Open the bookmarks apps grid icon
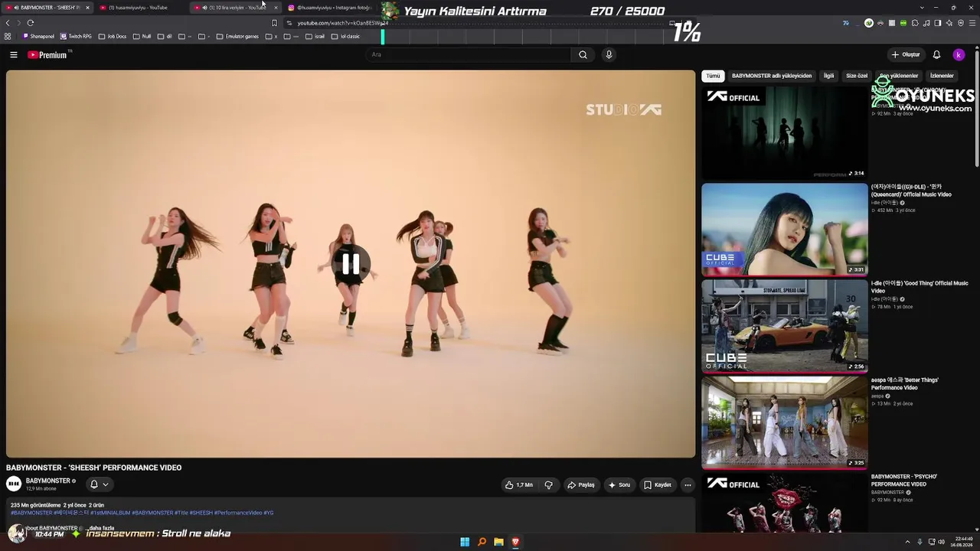The height and width of the screenshot is (551, 980). tap(8, 36)
